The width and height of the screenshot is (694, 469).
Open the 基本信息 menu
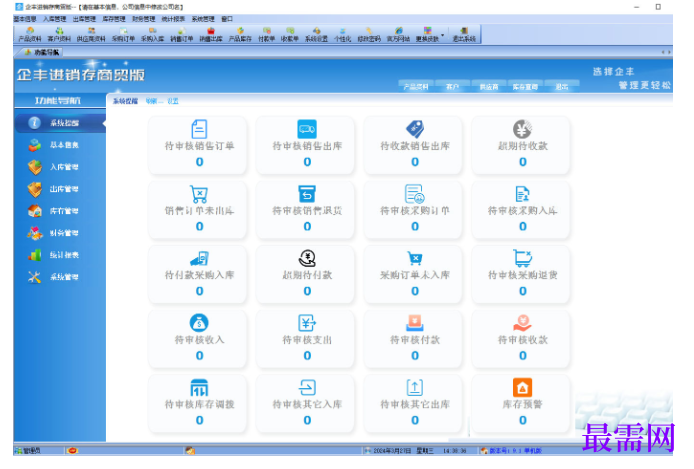[25, 19]
